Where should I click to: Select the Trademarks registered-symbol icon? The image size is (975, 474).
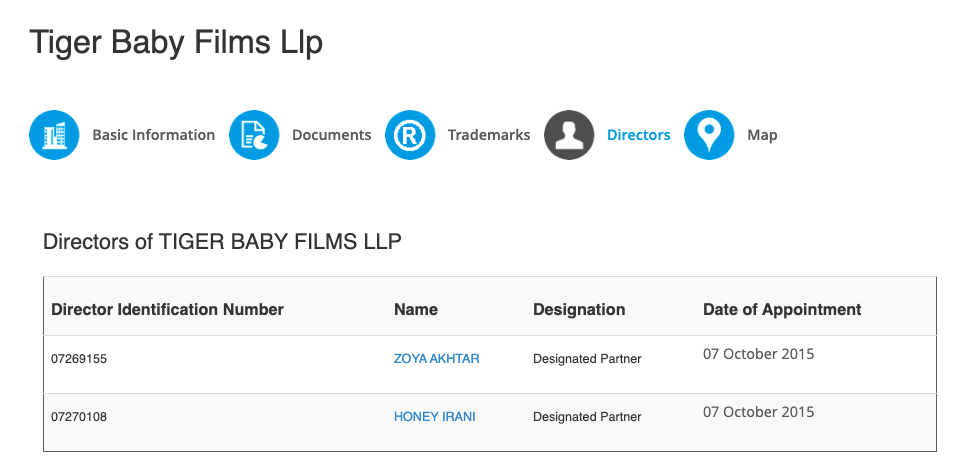point(410,135)
